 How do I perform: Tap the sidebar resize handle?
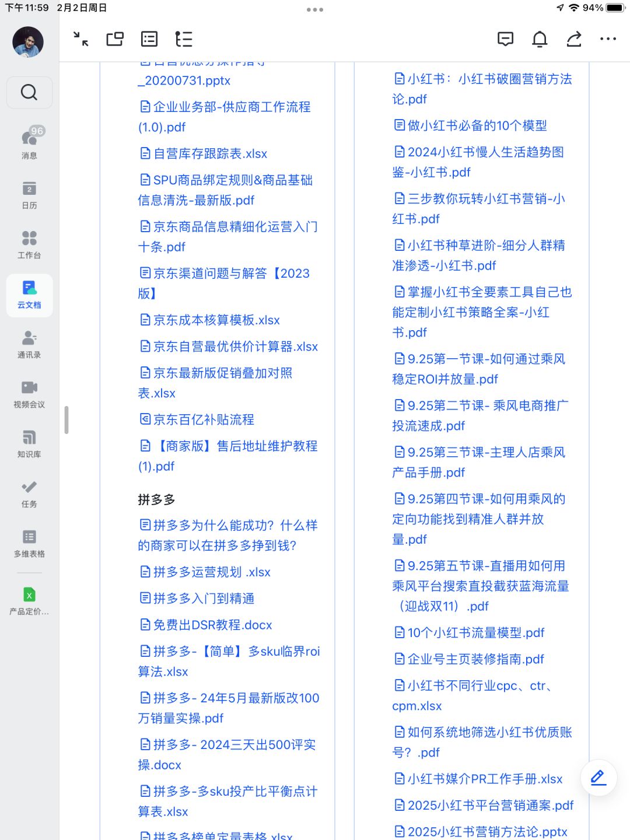66,420
